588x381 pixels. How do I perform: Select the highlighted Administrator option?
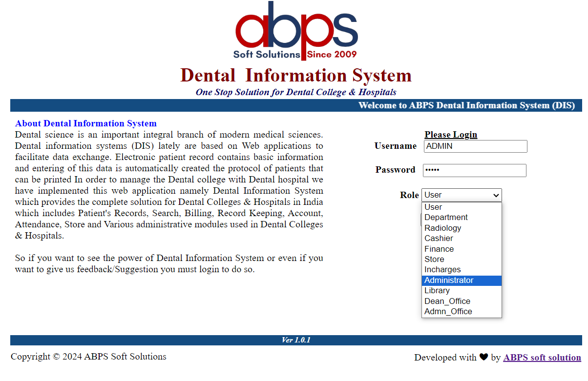tap(462, 281)
